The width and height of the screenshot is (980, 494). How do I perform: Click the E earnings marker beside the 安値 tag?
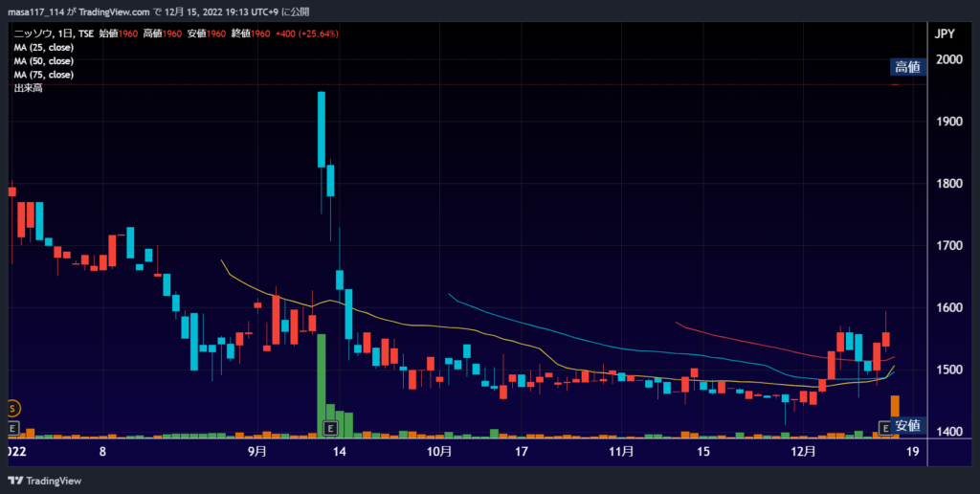coord(885,428)
